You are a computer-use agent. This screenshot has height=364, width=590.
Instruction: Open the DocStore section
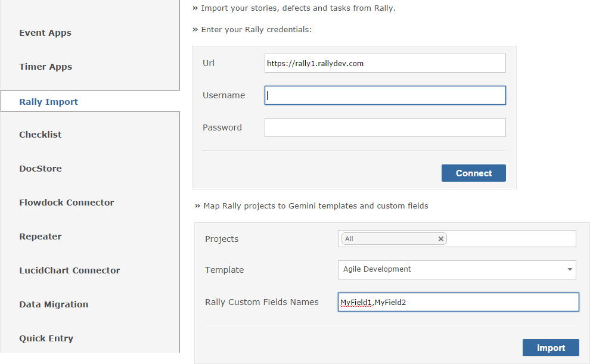(x=41, y=169)
